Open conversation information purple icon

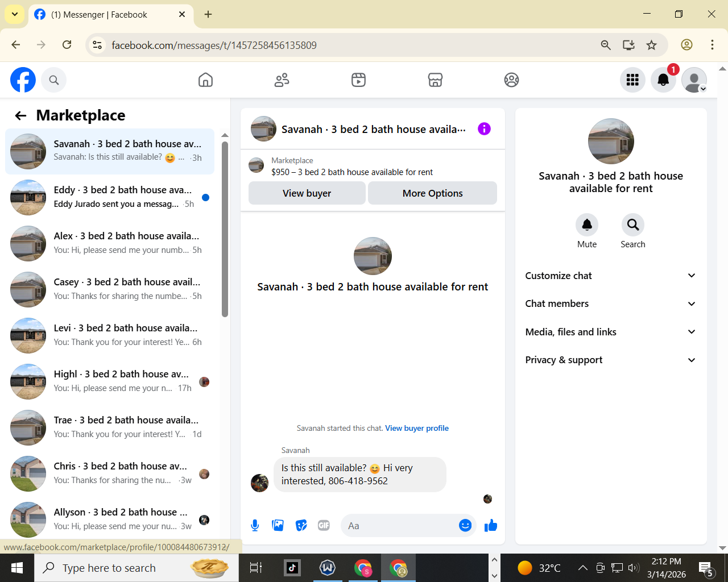(484, 129)
